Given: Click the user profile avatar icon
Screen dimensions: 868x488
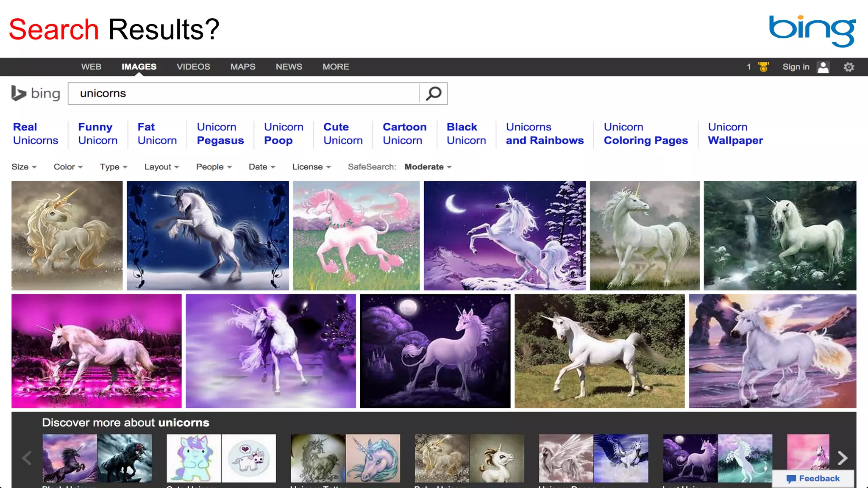Looking at the screenshot, I should [823, 67].
